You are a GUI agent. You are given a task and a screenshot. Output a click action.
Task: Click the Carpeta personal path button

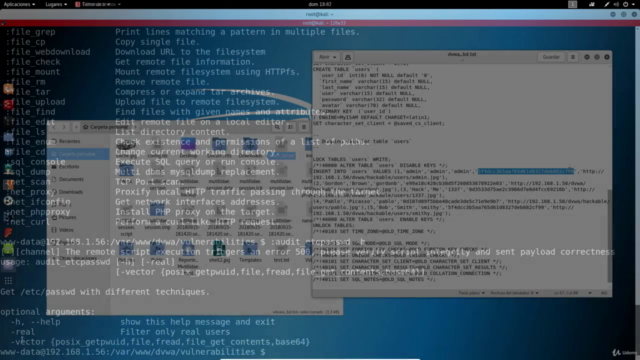tap(105, 127)
